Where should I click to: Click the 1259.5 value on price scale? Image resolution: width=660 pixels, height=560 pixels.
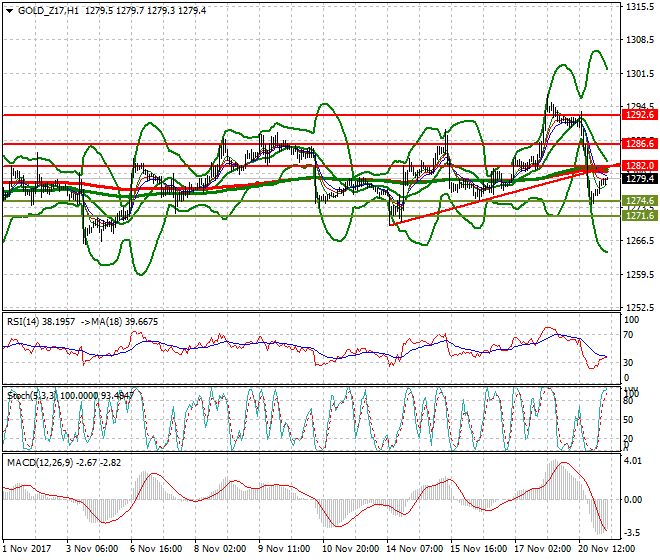tap(638, 274)
